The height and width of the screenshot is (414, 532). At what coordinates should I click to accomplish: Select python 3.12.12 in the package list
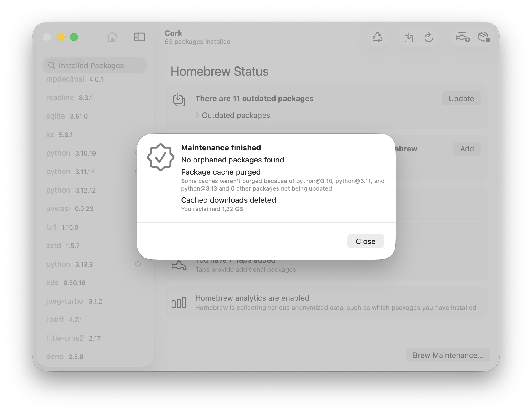[71, 190]
